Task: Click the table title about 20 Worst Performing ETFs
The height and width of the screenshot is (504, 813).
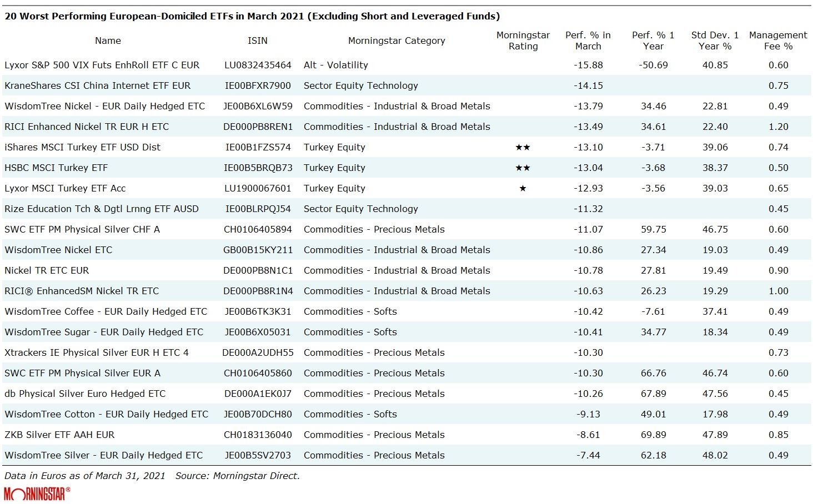Action: [252, 16]
